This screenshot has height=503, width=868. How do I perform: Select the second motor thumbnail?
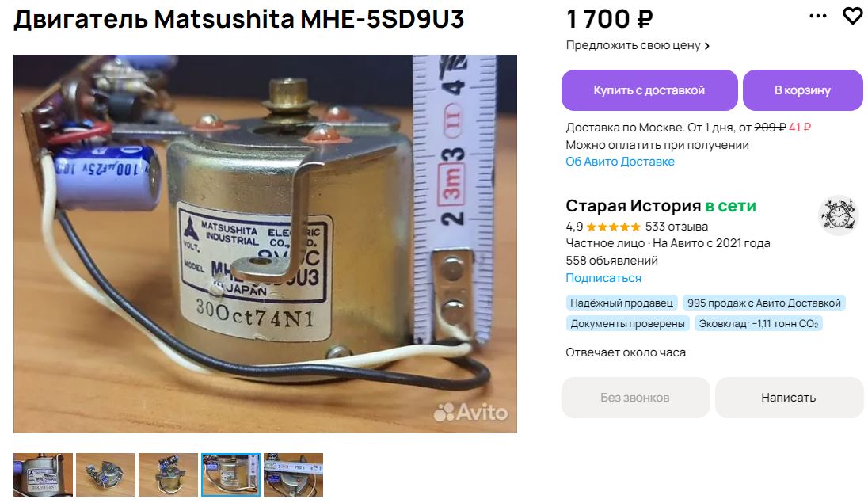click(x=106, y=474)
